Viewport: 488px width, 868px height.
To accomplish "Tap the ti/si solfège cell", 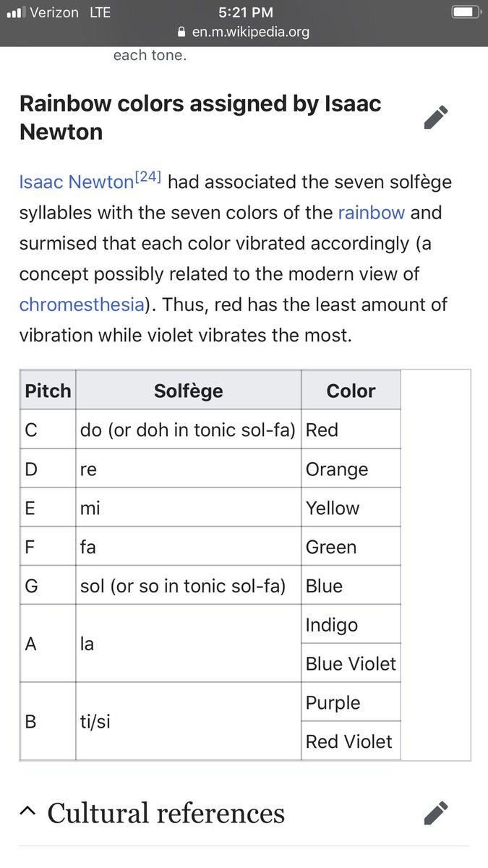I will point(95,721).
